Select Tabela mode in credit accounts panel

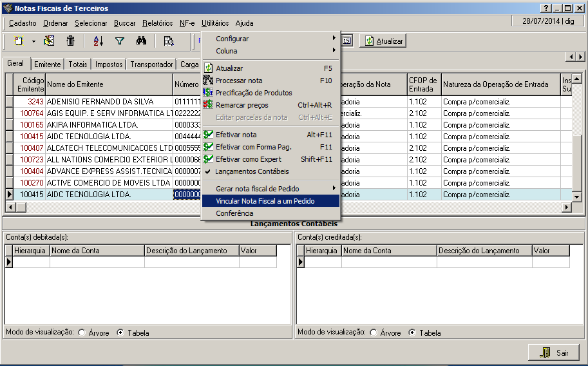(x=412, y=333)
